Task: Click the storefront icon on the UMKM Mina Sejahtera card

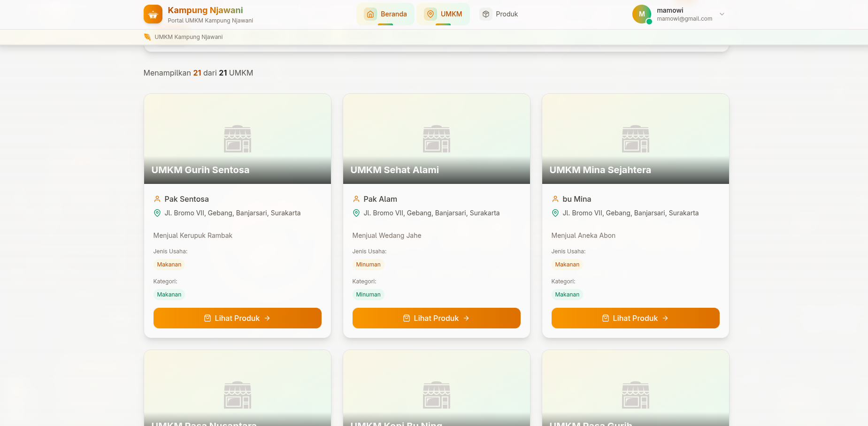Action: (x=636, y=139)
